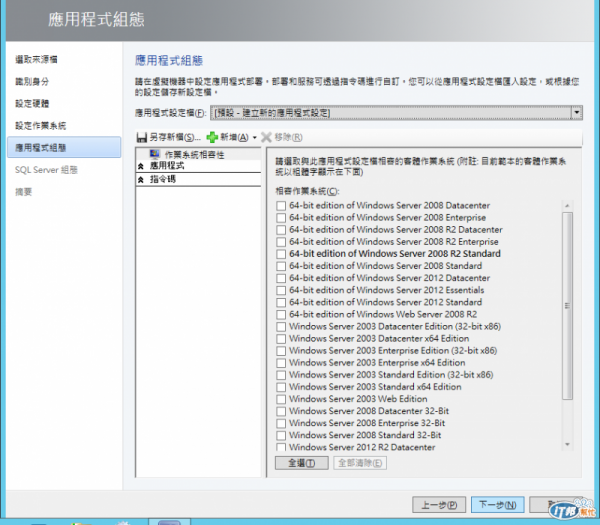Check Windows Server 2003 Standard Edition (32-bit x86)
Image resolution: width=600 pixels, height=525 pixels.
pos(281,375)
